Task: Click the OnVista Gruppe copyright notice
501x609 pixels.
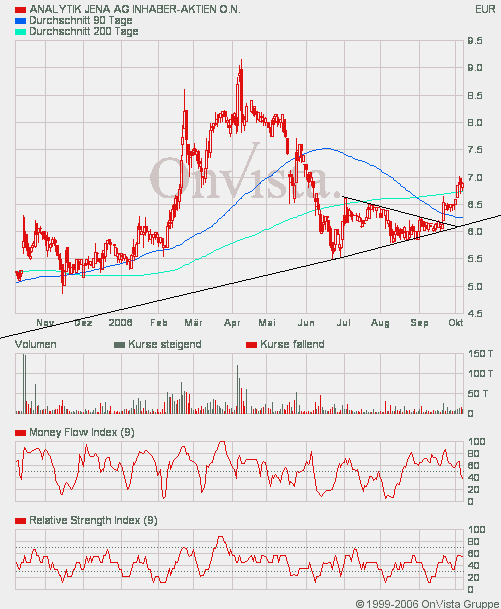Action: pos(427,604)
